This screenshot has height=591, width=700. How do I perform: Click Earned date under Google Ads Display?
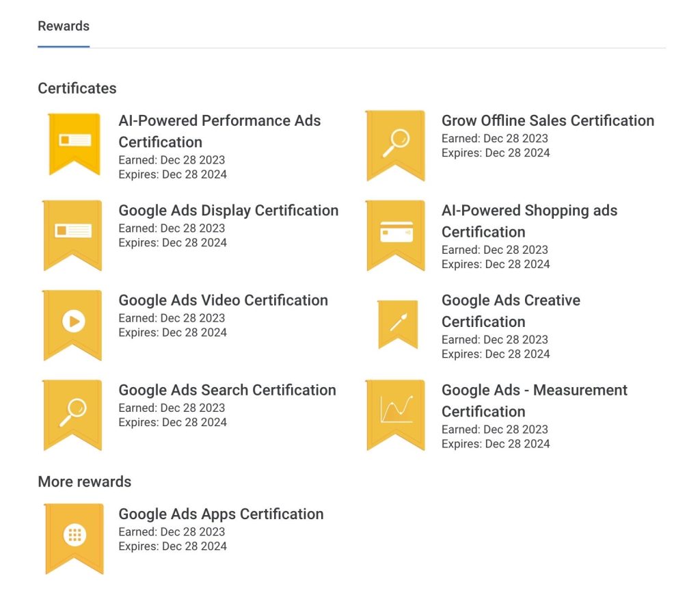pyautogui.click(x=172, y=228)
